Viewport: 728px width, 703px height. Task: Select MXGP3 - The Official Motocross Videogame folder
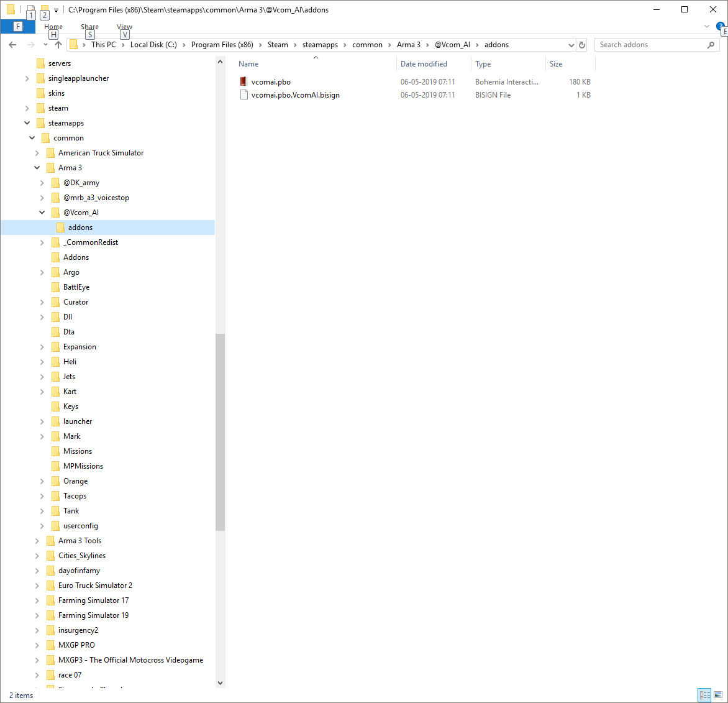(x=130, y=660)
